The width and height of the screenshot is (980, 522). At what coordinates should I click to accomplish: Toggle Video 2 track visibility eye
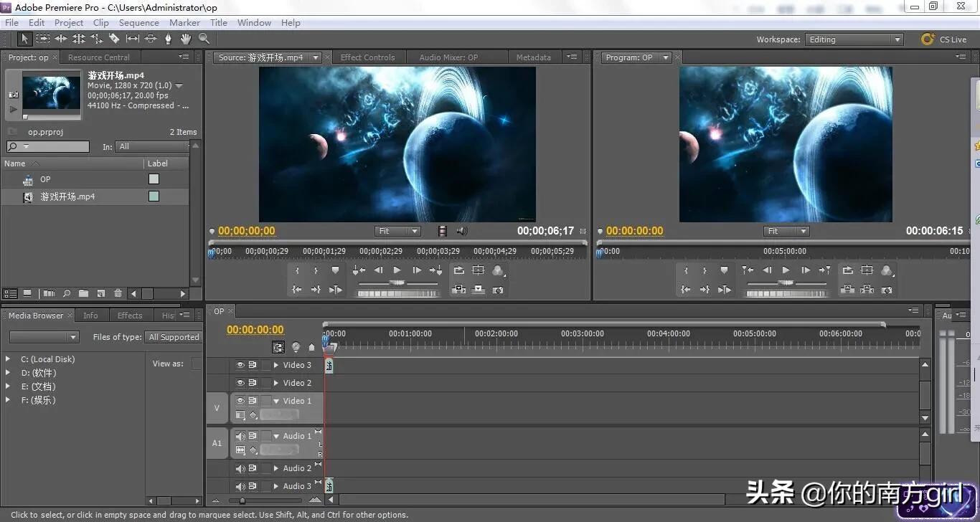240,383
